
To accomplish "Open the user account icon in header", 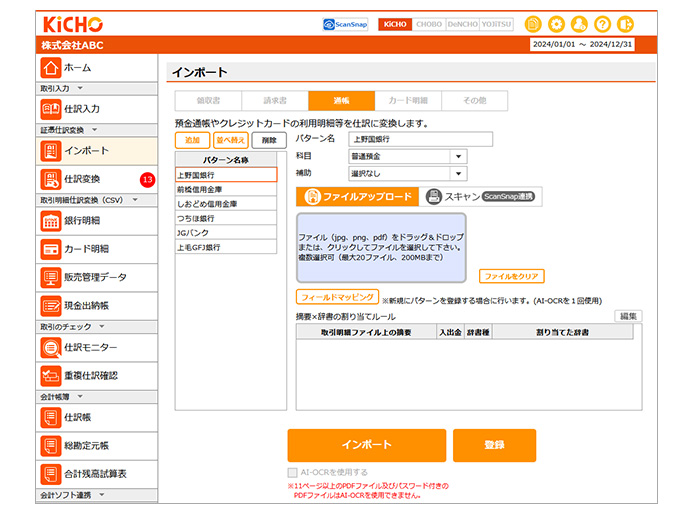I will click(579, 24).
